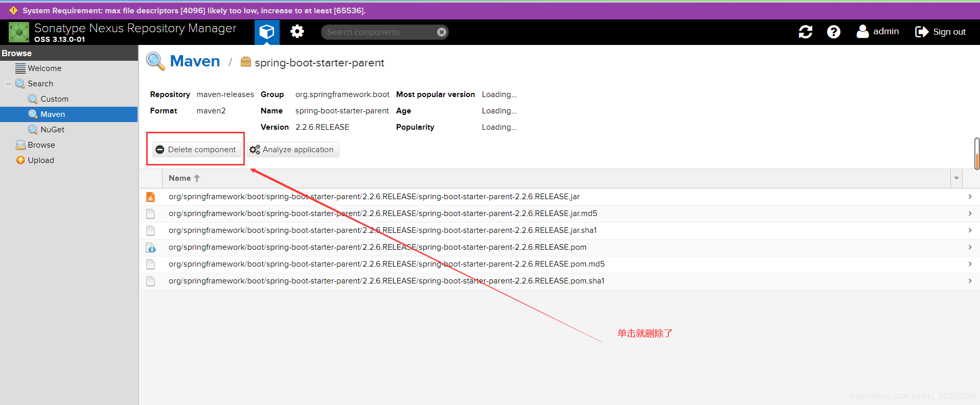Expand chevron on the pom.md5 row
Viewport: 980px width, 405px height.
[x=970, y=264]
